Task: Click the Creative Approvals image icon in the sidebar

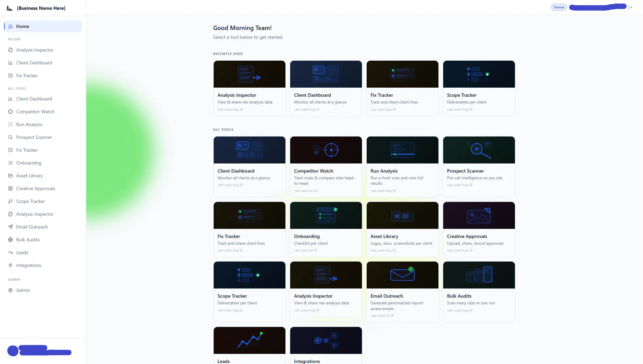Action: click(x=10, y=188)
